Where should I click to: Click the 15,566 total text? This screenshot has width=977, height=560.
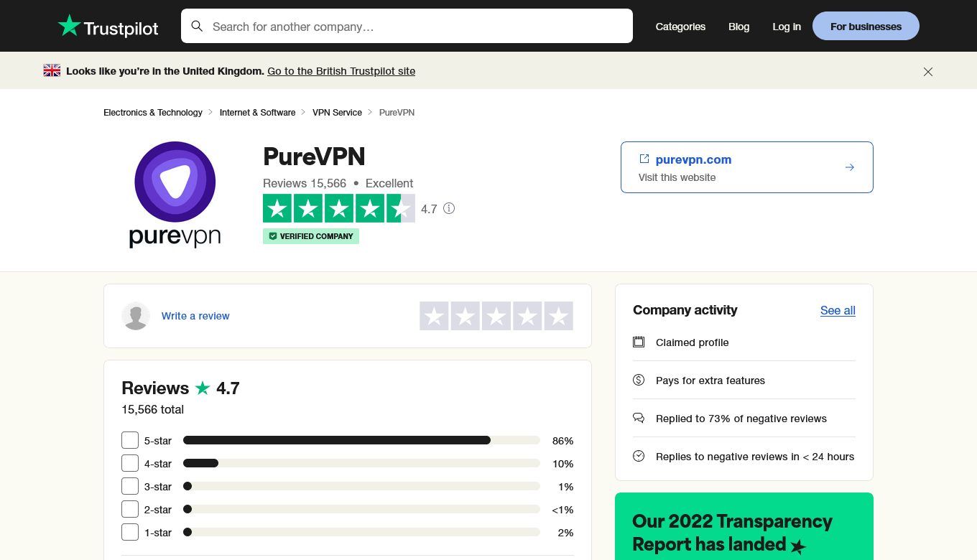[152, 409]
